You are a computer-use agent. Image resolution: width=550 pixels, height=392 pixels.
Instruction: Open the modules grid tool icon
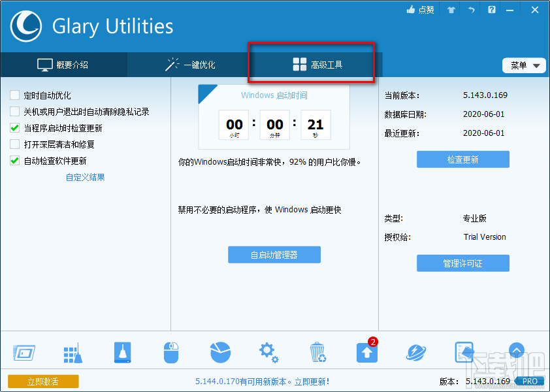click(73, 352)
